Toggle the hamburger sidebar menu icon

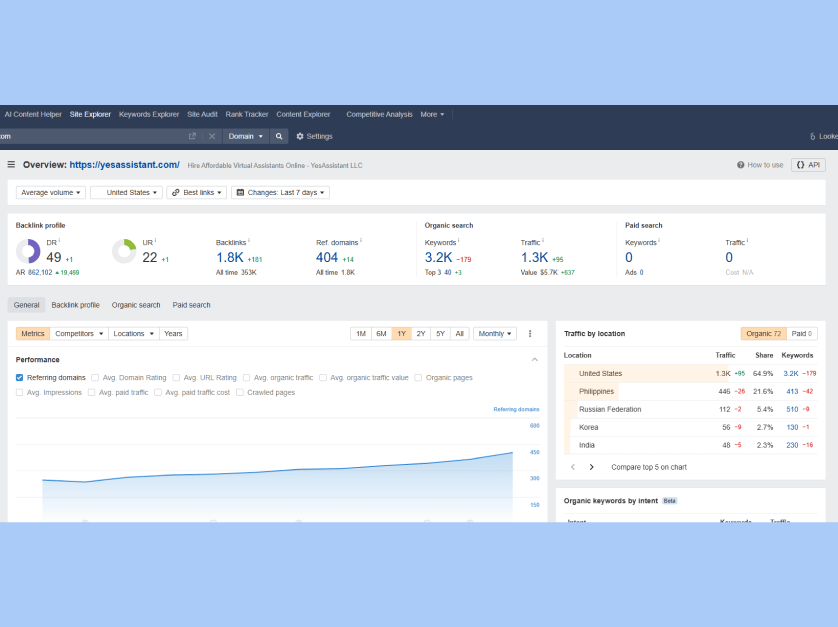[x=12, y=165]
